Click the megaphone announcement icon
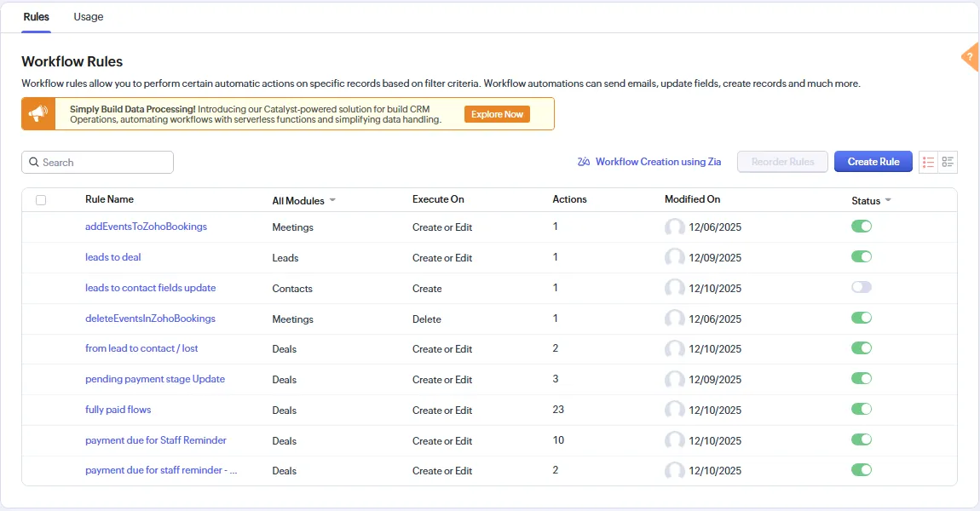 click(38, 113)
